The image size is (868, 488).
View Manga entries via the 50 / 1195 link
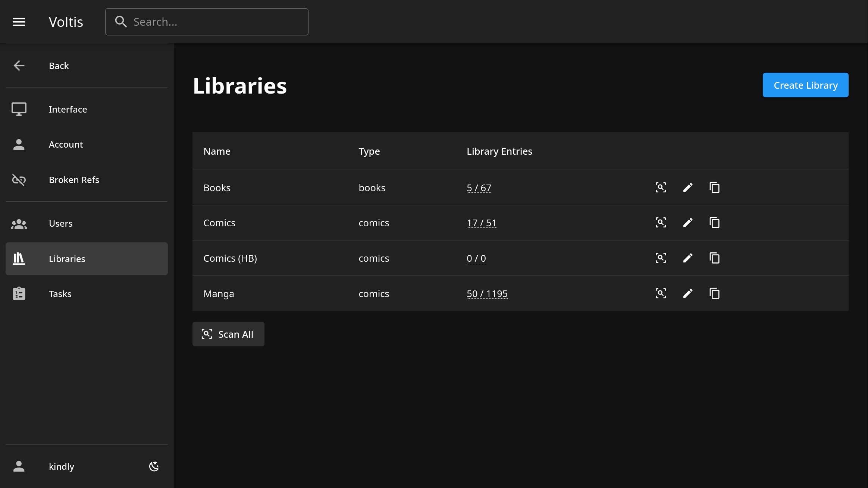tap(487, 293)
